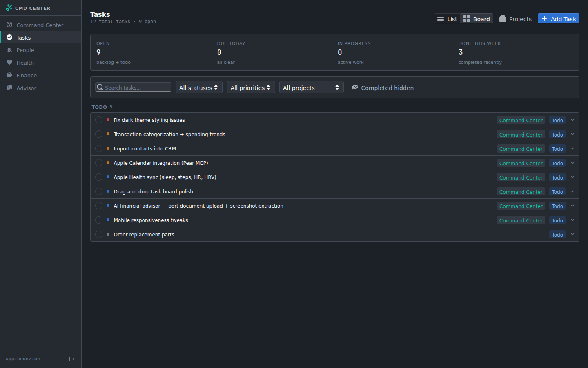
Task: Click Todo status on Fix dark theme
Action: point(557,120)
